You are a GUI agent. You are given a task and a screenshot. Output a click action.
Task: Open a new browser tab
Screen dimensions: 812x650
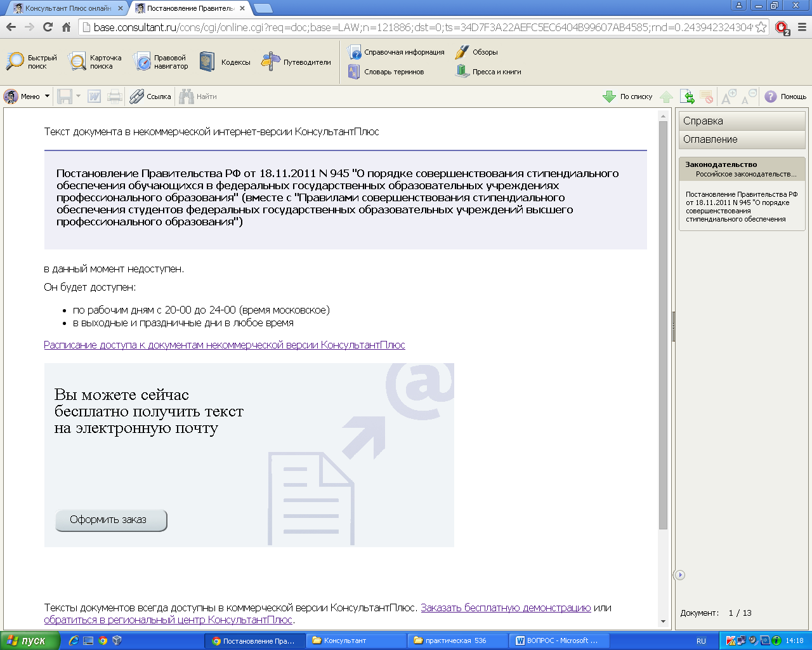point(263,8)
